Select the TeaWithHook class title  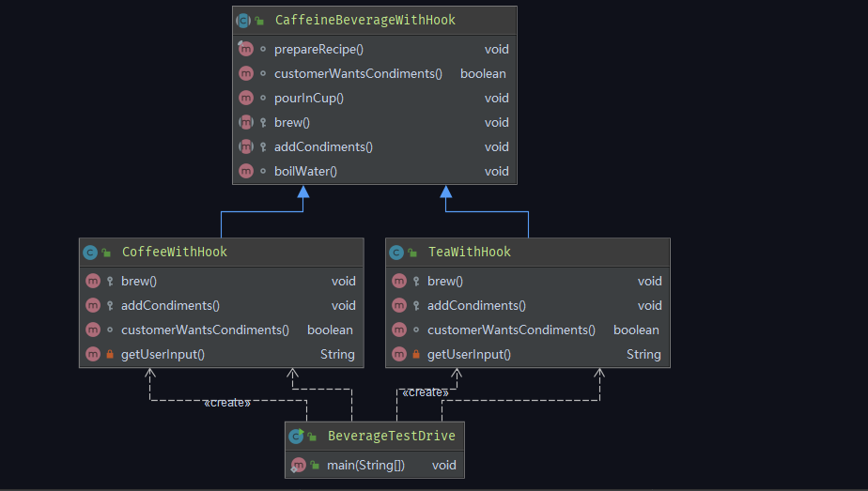tap(470, 253)
